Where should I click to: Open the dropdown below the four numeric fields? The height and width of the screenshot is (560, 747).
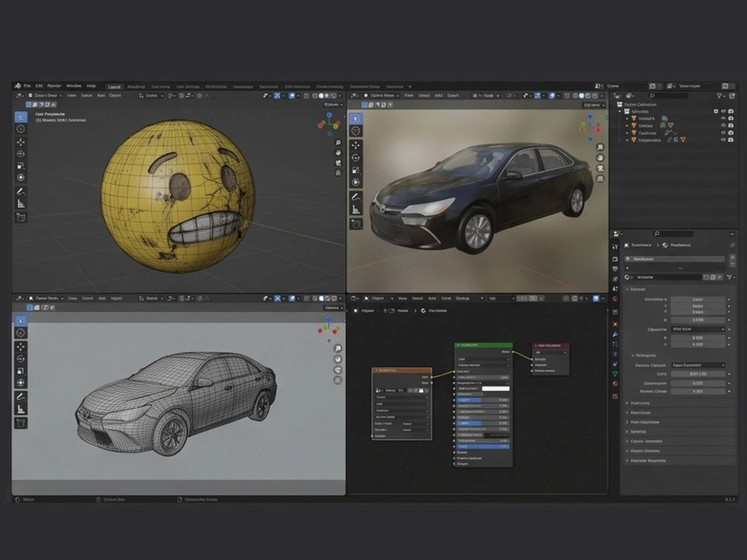point(698,329)
